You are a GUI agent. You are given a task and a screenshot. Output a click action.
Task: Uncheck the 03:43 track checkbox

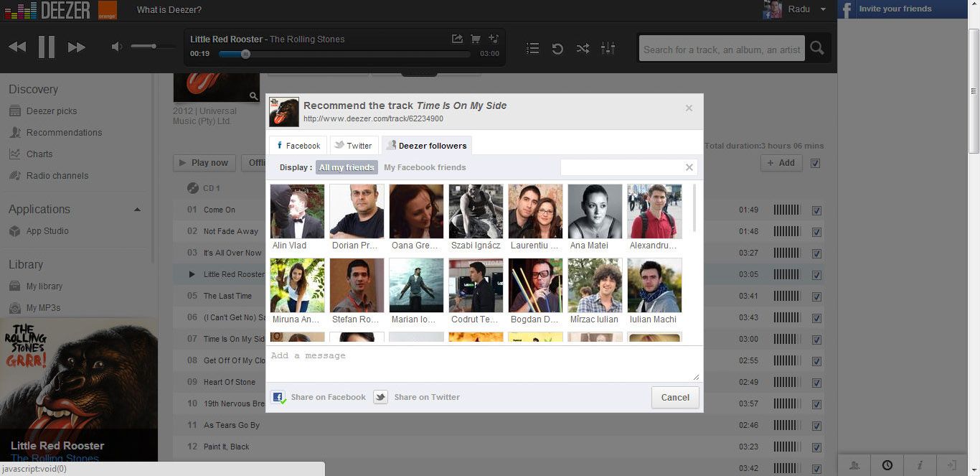(x=816, y=318)
